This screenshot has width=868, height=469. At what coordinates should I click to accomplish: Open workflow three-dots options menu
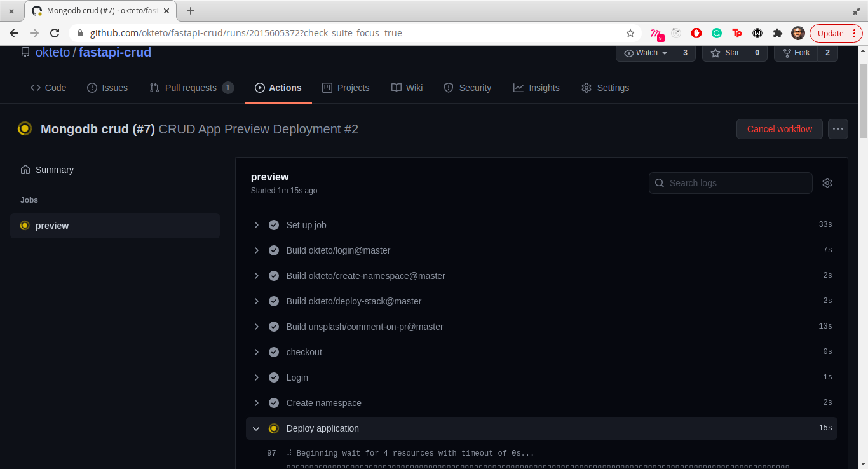coord(838,129)
